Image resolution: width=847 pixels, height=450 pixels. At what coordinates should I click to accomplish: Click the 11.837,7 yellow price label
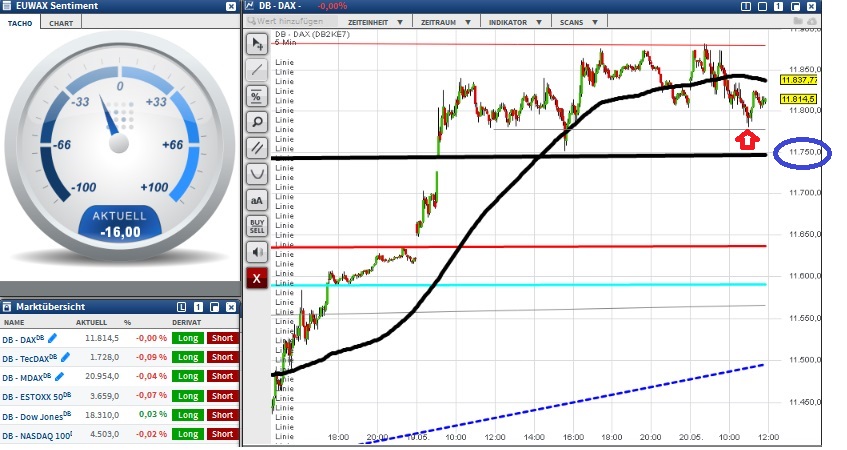[x=799, y=80]
